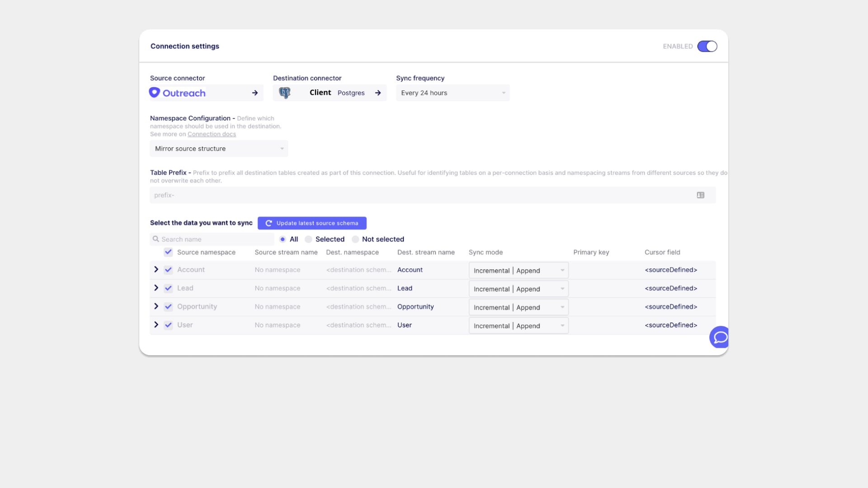Toggle the ENABLED connection switch

(x=707, y=46)
